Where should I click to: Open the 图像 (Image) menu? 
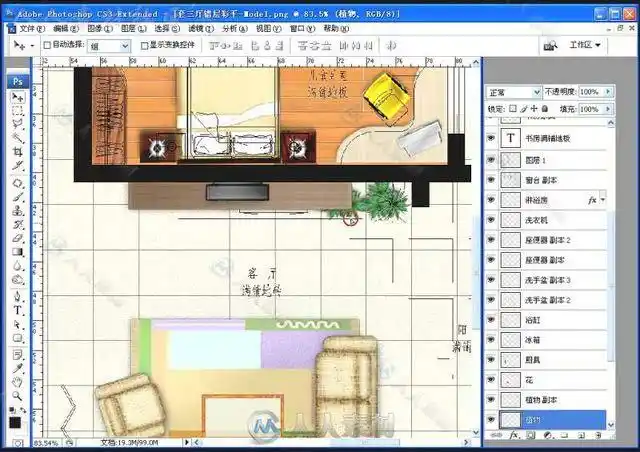coord(100,29)
